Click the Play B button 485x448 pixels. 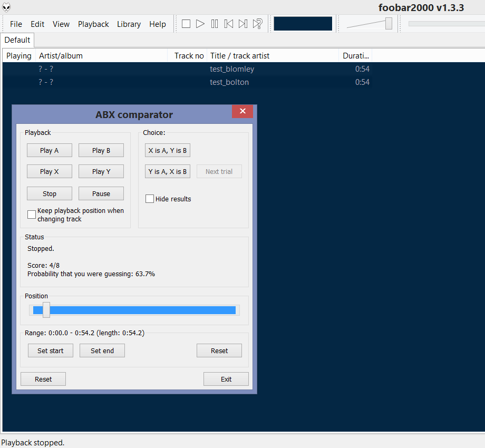point(101,150)
